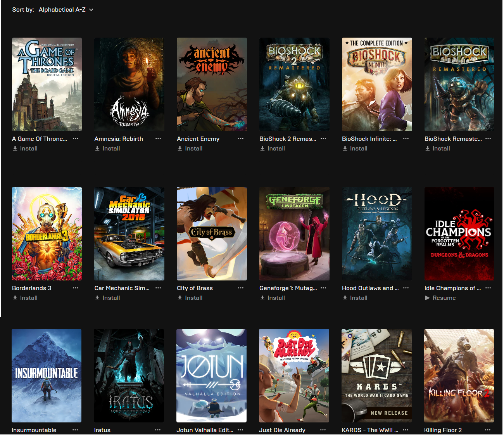Click the Amnesia: Rebirth title text
Viewport: 504px width, 436px height.
point(119,139)
